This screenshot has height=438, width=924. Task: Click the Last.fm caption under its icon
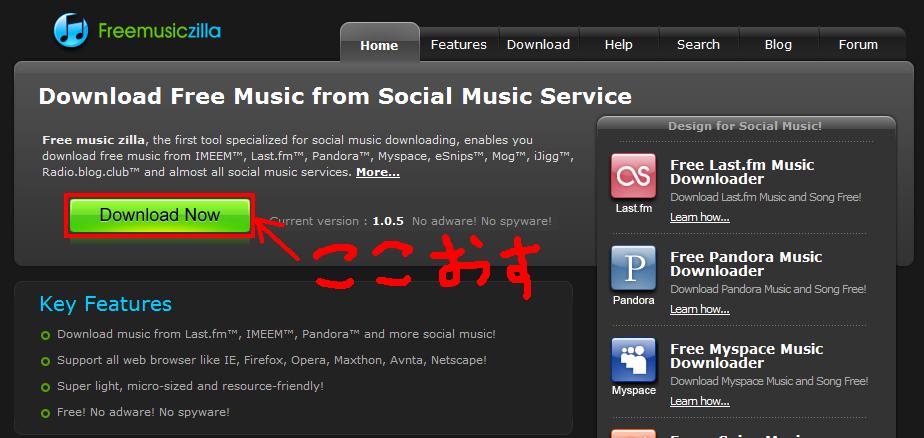pyautogui.click(x=633, y=208)
